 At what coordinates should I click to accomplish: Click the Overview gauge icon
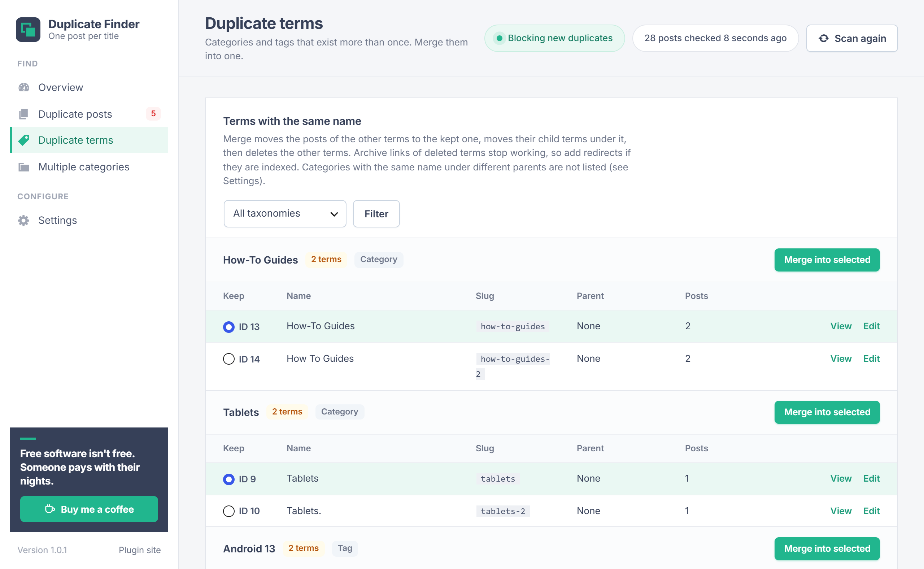tap(24, 87)
